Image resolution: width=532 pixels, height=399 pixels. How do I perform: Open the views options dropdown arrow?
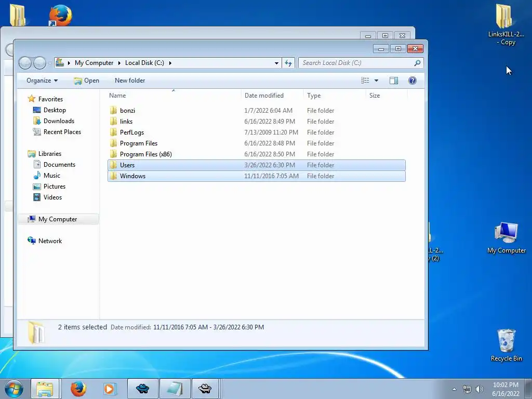pyautogui.click(x=376, y=81)
